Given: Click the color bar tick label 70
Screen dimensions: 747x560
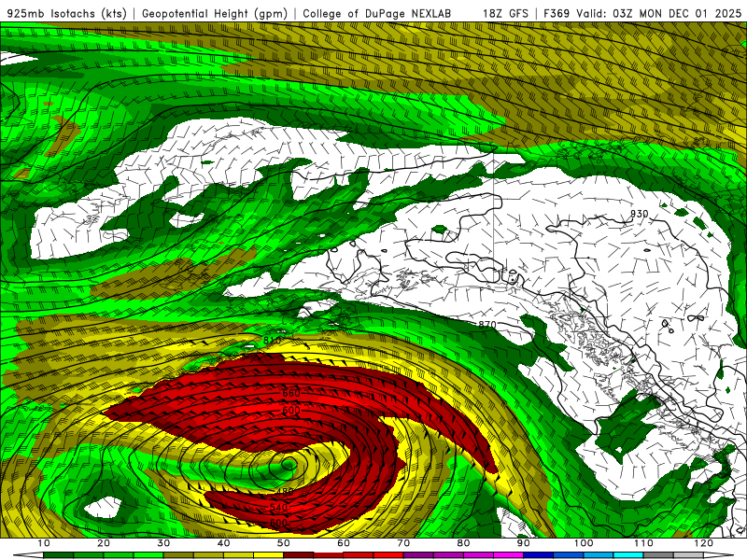Looking at the screenshot, I should (x=403, y=543).
